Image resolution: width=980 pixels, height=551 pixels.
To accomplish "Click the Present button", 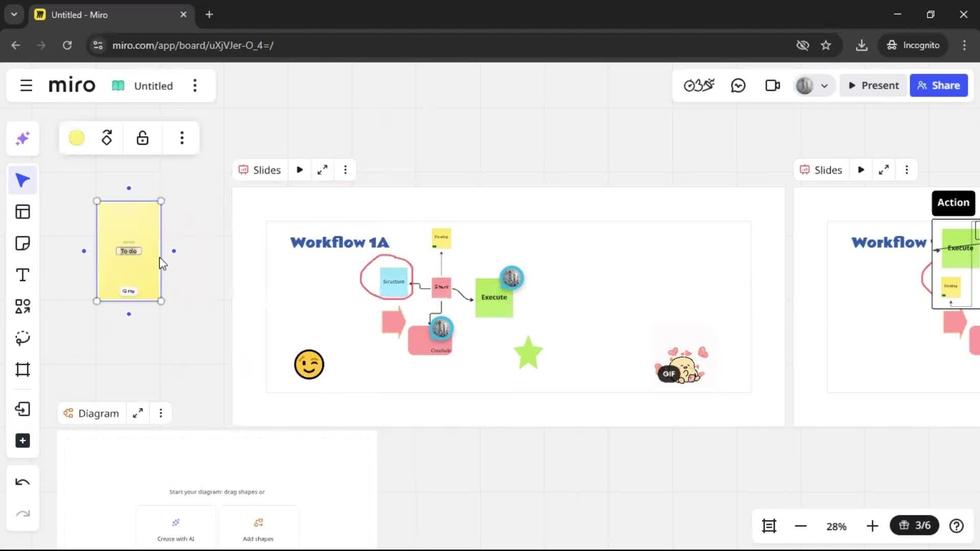I will point(873,86).
